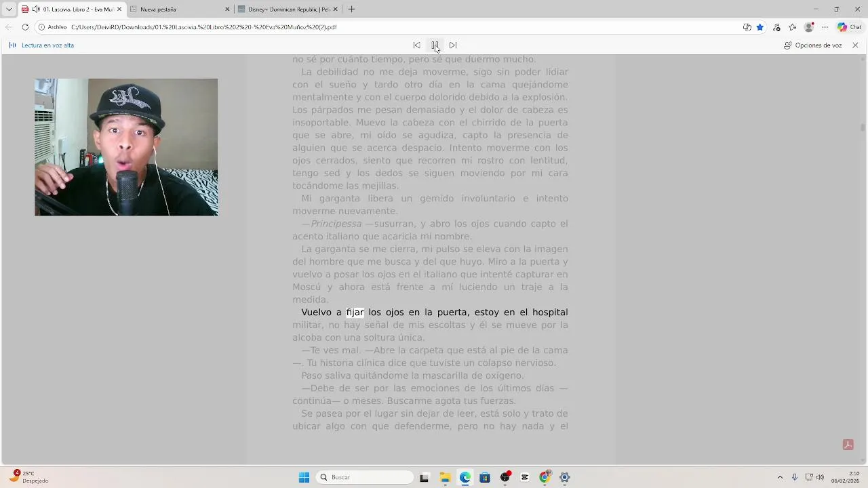The width and height of the screenshot is (868, 488).
Task: Skip to previous paragraph in read aloud
Action: pyautogui.click(x=416, y=45)
